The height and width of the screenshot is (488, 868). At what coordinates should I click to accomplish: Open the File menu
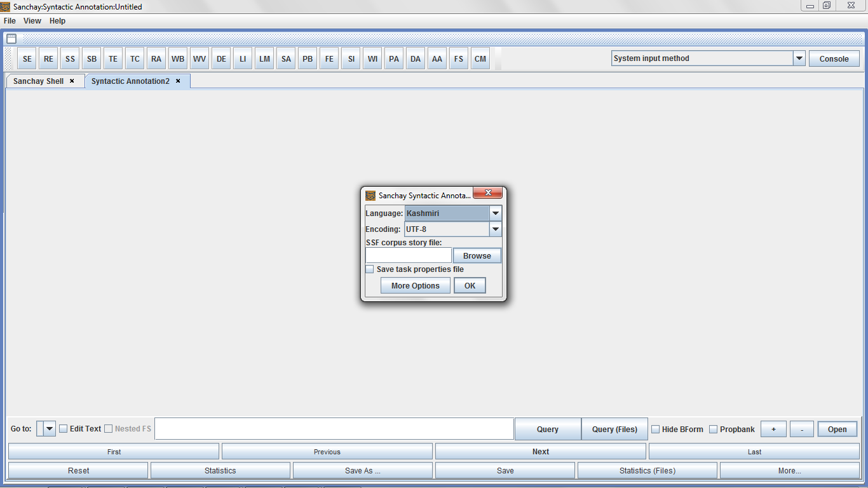coord(10,21)
